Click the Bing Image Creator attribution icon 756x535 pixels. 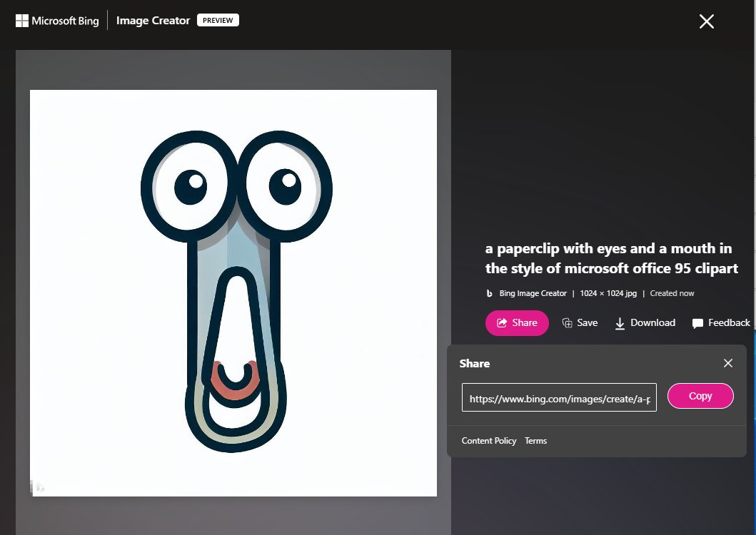490,293
